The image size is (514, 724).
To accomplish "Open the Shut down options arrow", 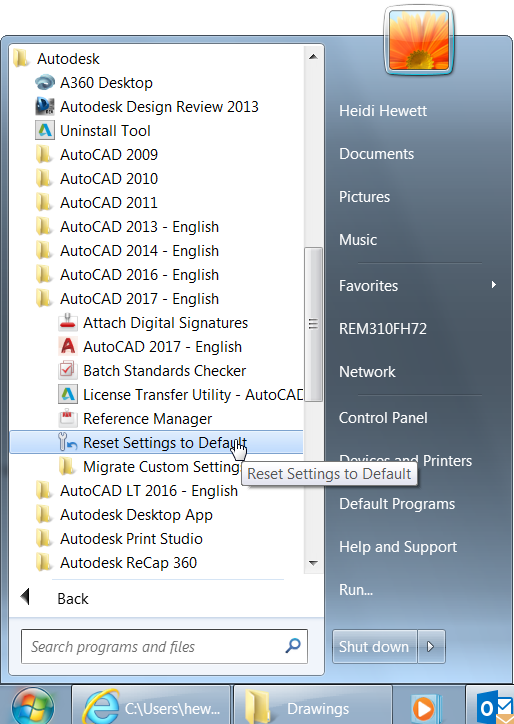I will click(x=431, y=646).
